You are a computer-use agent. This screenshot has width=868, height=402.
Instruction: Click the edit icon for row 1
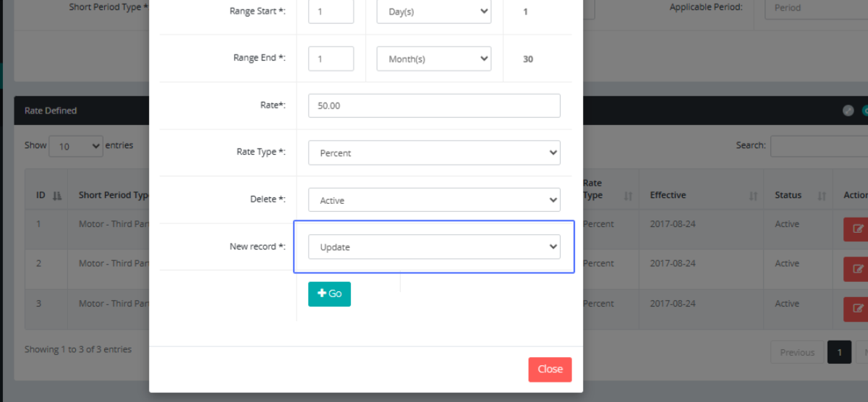click(x=858, y=228)
